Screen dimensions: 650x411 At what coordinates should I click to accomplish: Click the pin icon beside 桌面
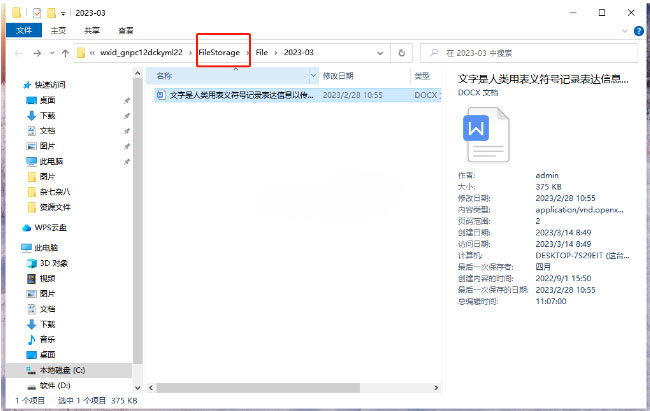pos(127,100)
